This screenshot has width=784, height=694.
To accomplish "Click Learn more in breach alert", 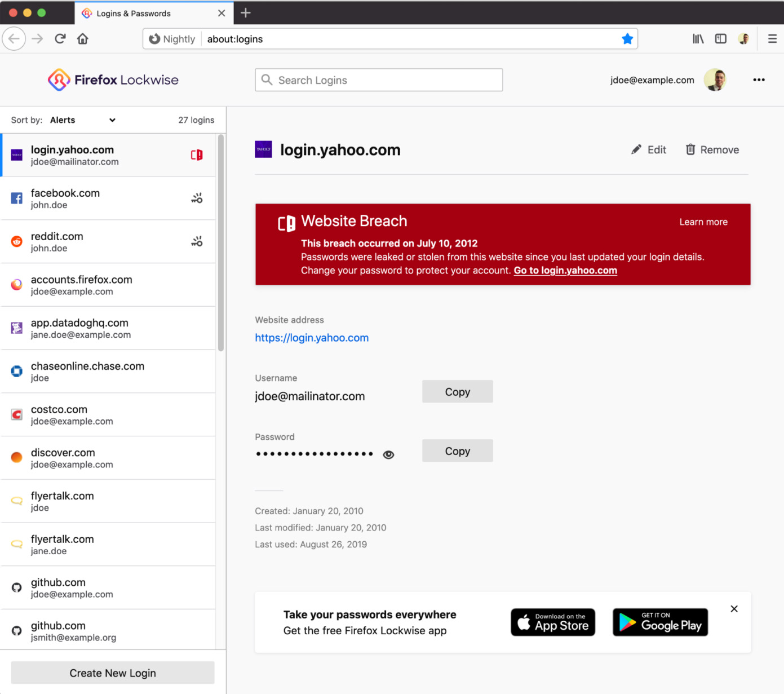I will [703, 222].
